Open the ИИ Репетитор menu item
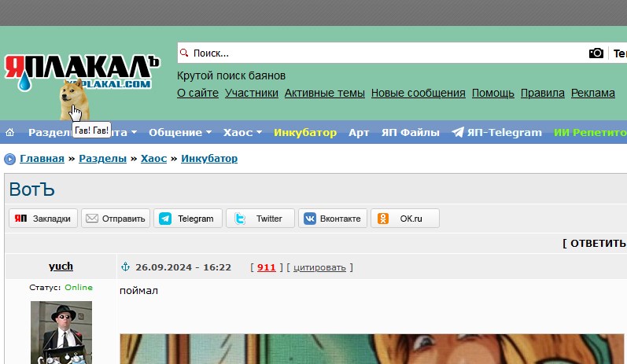 click(590, 132)
